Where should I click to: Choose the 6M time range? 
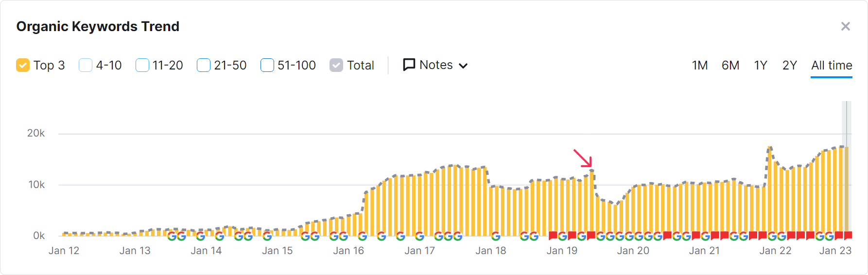click(x=730, y=65)
